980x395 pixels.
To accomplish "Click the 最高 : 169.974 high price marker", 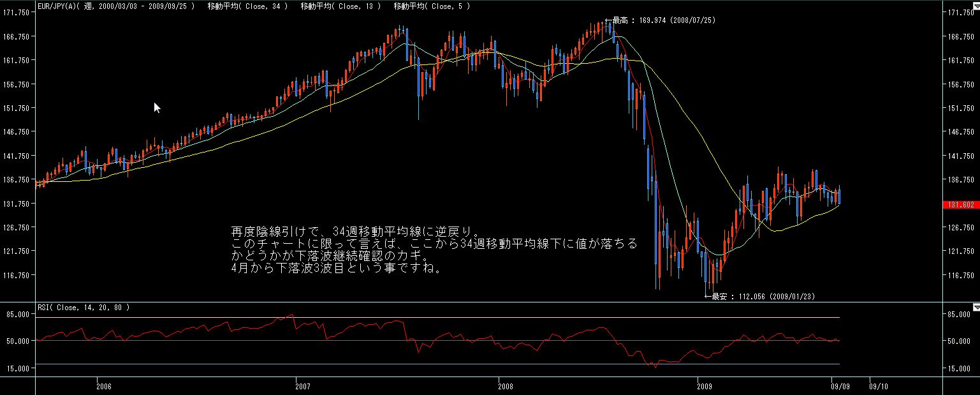I will click(661, 20).
